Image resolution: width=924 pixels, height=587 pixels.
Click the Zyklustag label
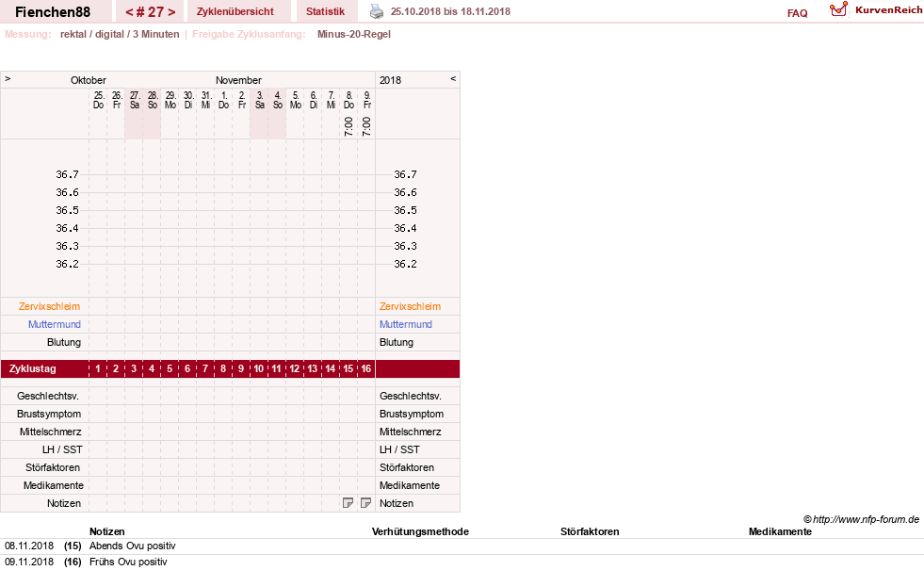click(32, 369)
